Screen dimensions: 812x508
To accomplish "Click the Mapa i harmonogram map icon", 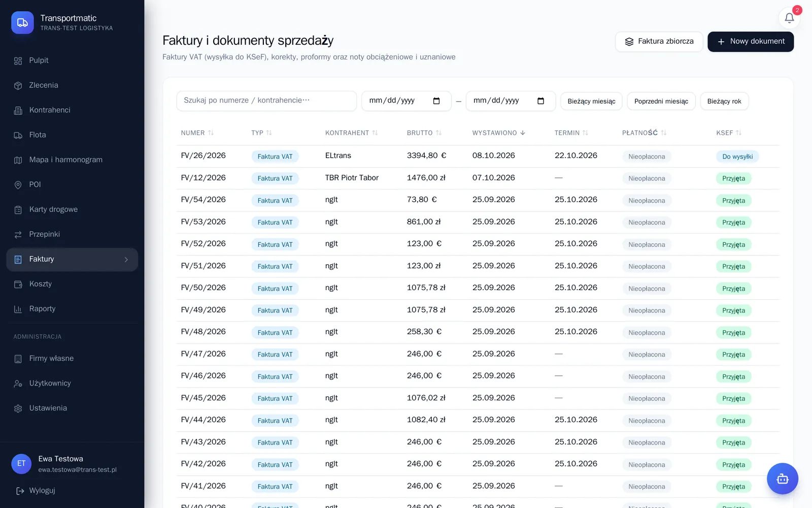I will 18,160.
